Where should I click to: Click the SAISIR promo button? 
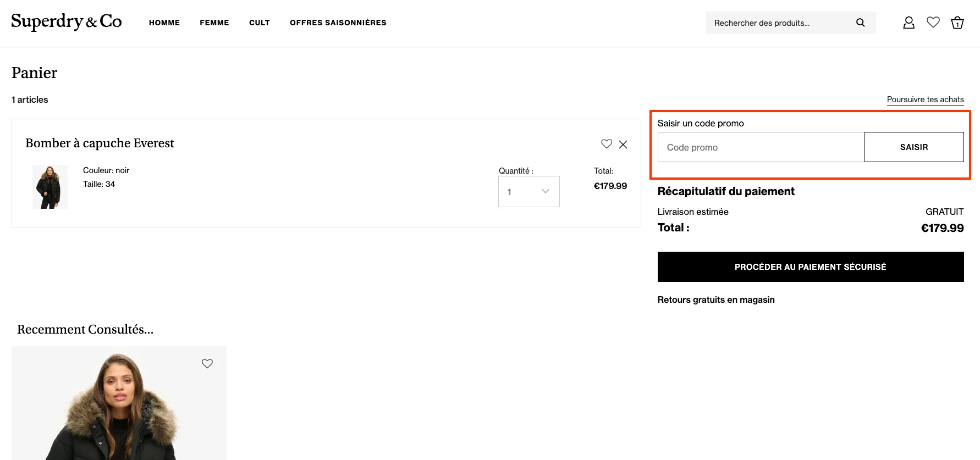pyautogui.click(x=914, y=147)
